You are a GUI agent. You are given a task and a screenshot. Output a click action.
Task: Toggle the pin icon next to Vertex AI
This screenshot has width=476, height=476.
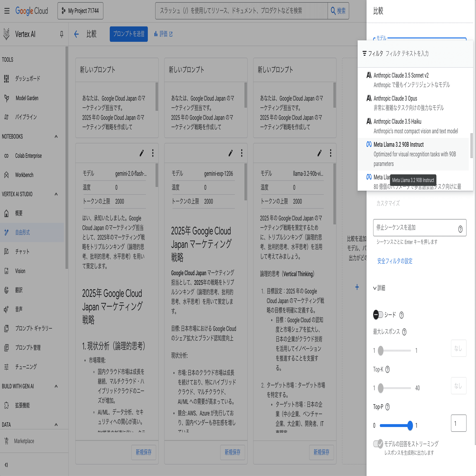[x=61, y=34]
